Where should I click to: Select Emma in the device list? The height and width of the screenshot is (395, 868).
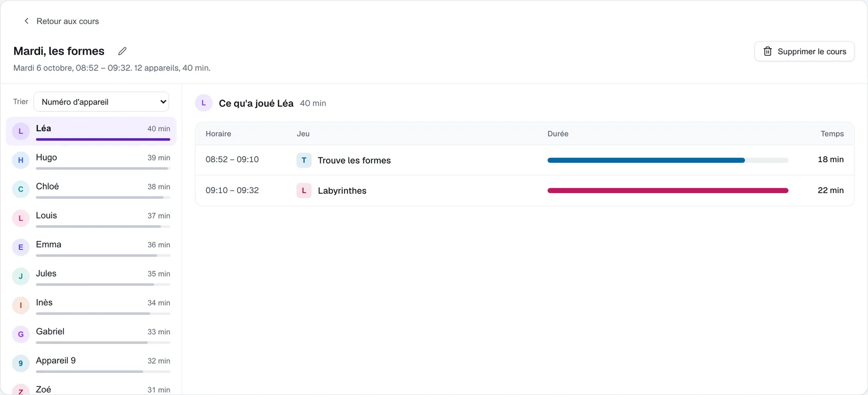(91, 247)
